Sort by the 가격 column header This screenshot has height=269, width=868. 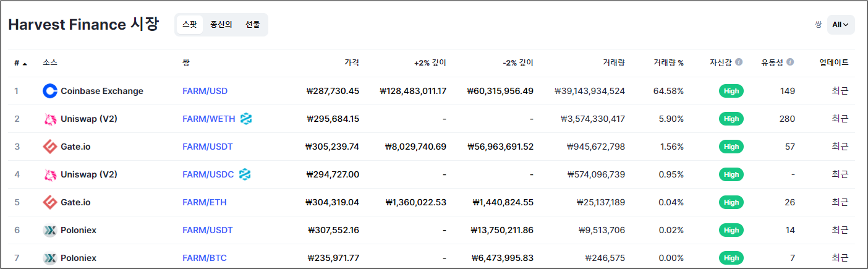pyautogui.click(x=352, y=62)
